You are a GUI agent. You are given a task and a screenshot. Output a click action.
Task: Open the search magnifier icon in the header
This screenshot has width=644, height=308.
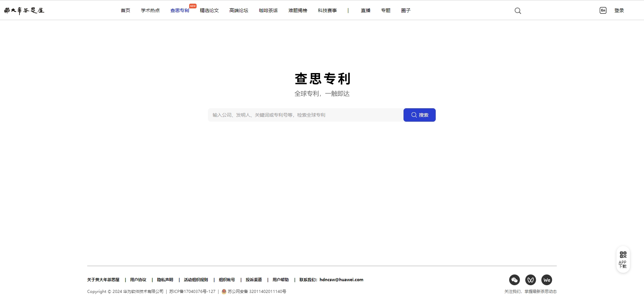pos(518,10)
